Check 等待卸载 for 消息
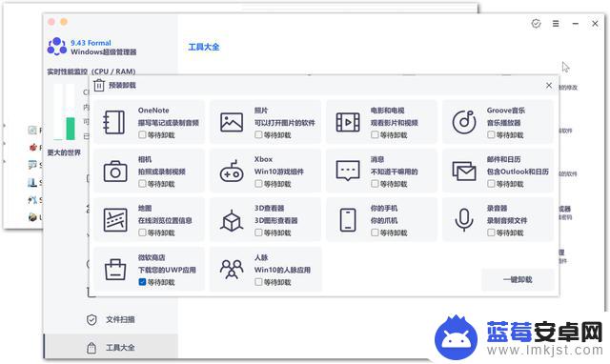The height and width of the screenshot is (364, 610). [x=375, y=184]
